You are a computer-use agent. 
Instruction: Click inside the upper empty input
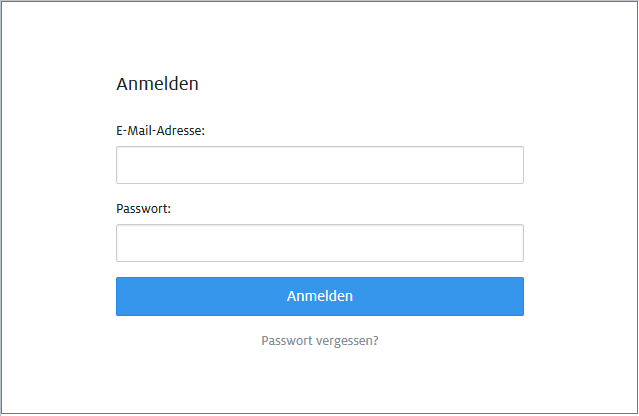[x=319, y=165]
